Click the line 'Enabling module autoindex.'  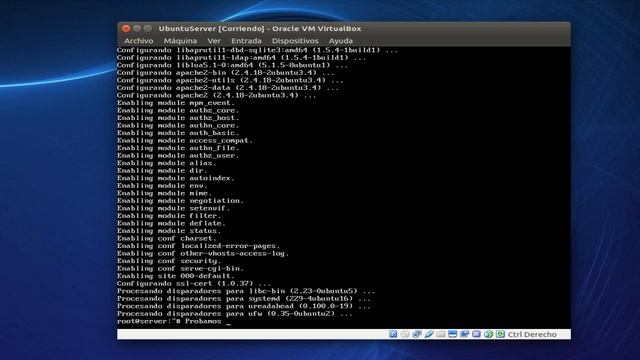(176, 178)
